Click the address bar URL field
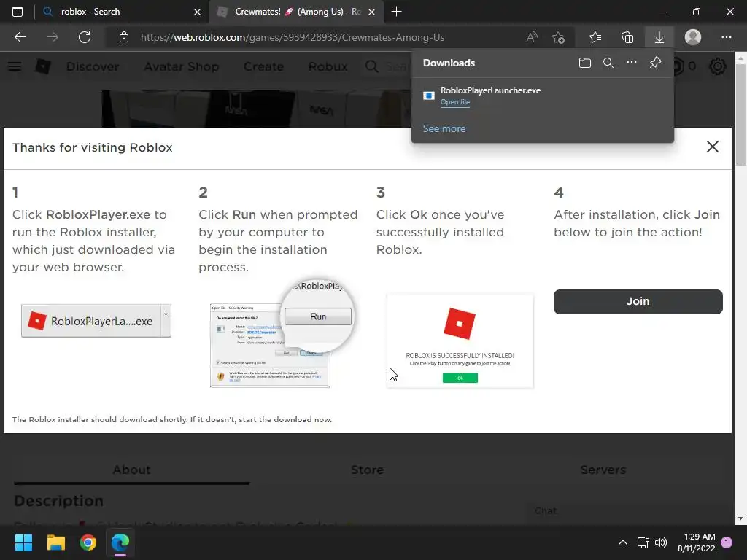 click(293, 37)
